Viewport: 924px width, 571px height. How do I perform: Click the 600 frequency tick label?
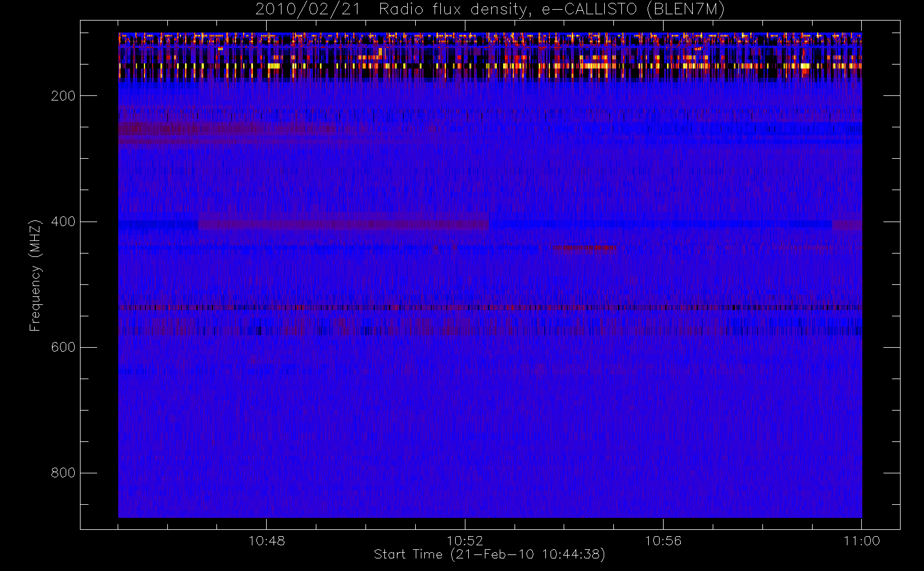click(63, 347)
